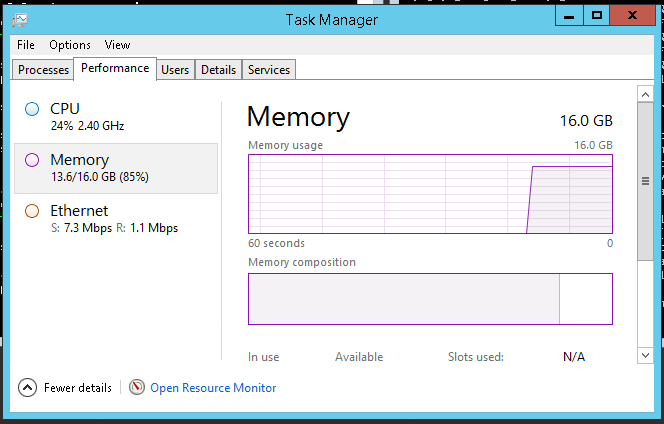Screen dimensions: 664x424
Task: Maximize the Task Manager window
Action: [597, 16]
